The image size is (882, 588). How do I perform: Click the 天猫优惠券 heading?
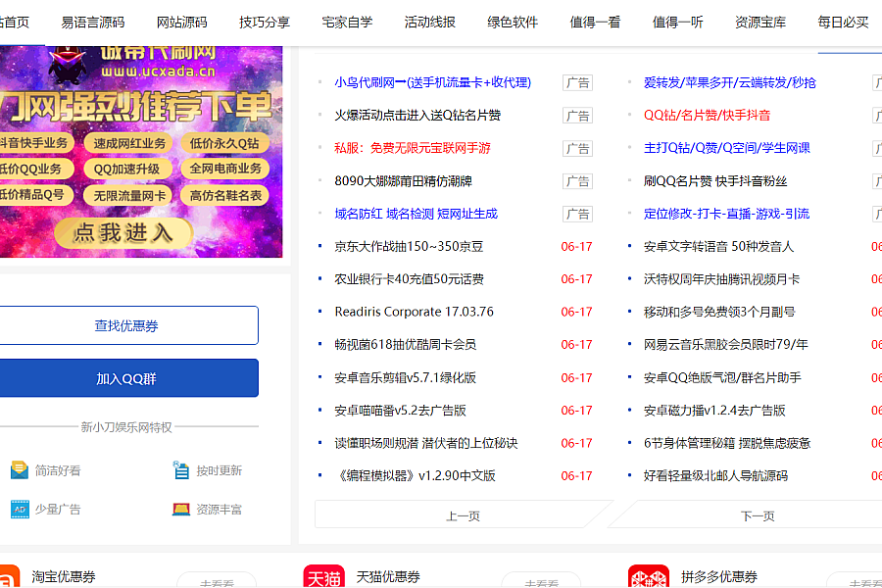pyautogui.click(x=388, y=576)
